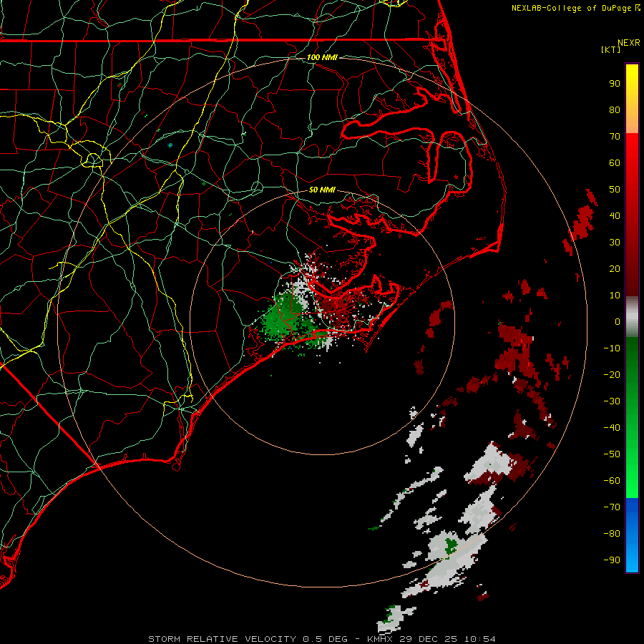The width and height of the screenshot is (644, 644).
Task: Click the -80 value on velocity scale
Action: (612, 534)
